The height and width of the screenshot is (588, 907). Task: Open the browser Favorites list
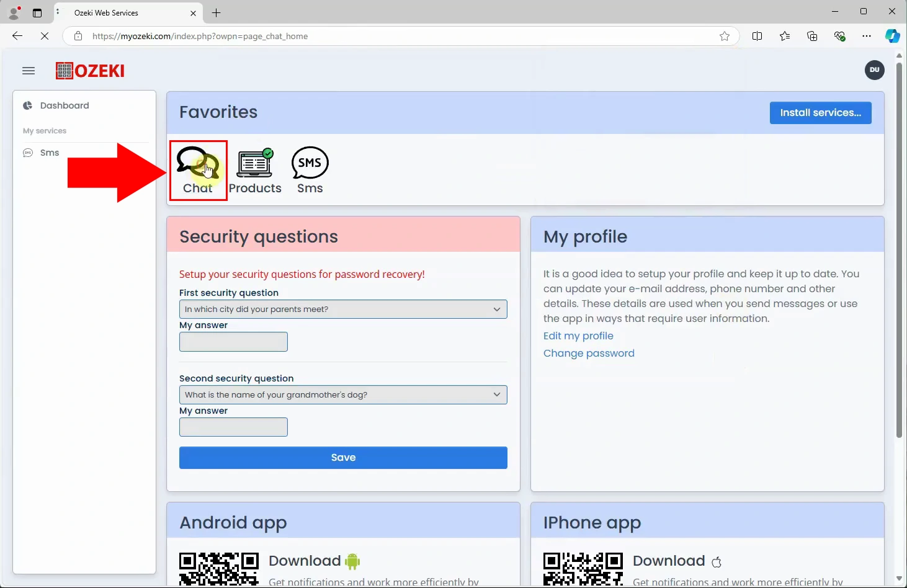pyautogui.click(x=785, y=36)
